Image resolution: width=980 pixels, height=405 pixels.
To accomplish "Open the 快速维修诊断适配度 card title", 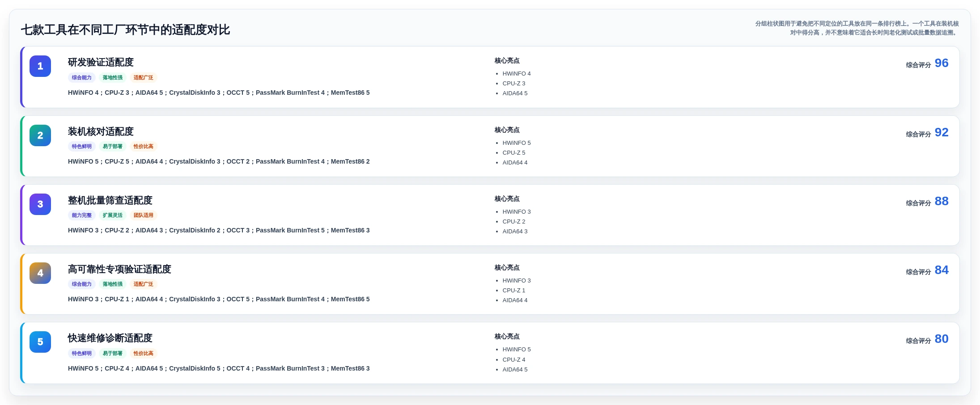I will (110, 338).
